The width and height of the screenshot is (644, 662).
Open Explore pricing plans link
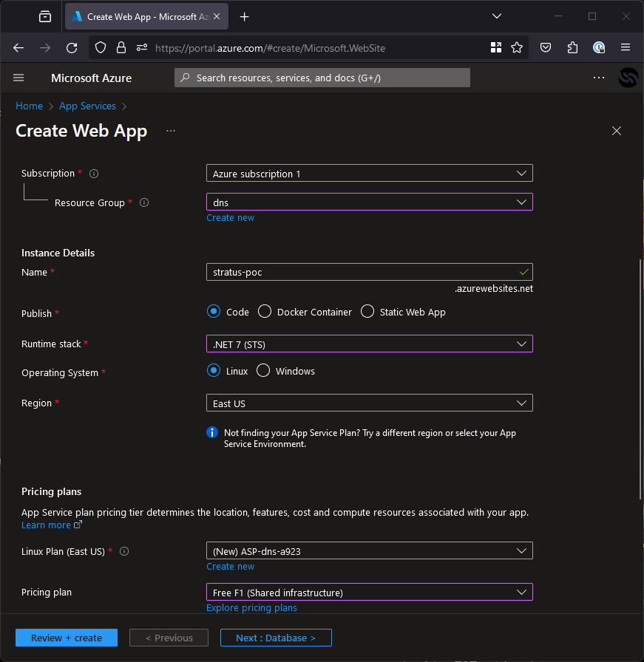coord(251,607)
